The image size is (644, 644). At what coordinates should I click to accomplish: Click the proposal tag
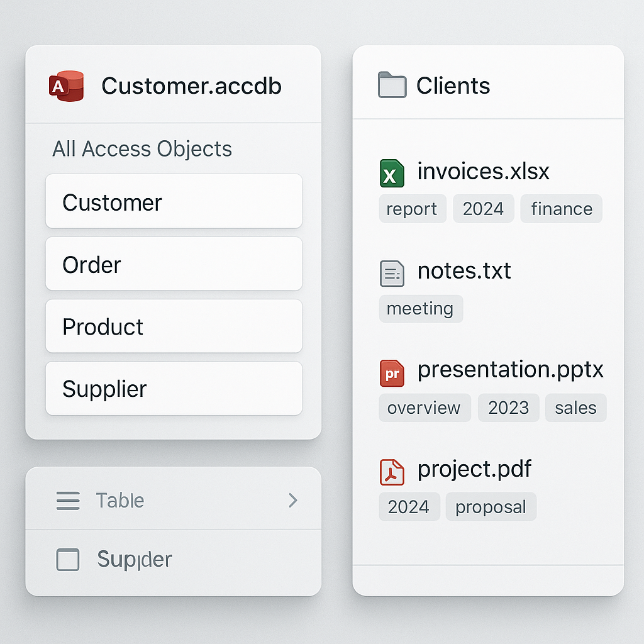(491, 507)
